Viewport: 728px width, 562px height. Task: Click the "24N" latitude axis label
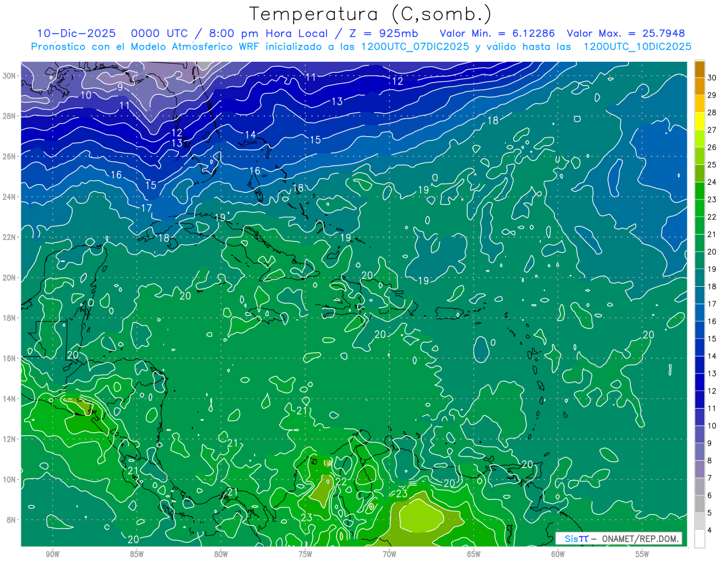click(9, 197)
